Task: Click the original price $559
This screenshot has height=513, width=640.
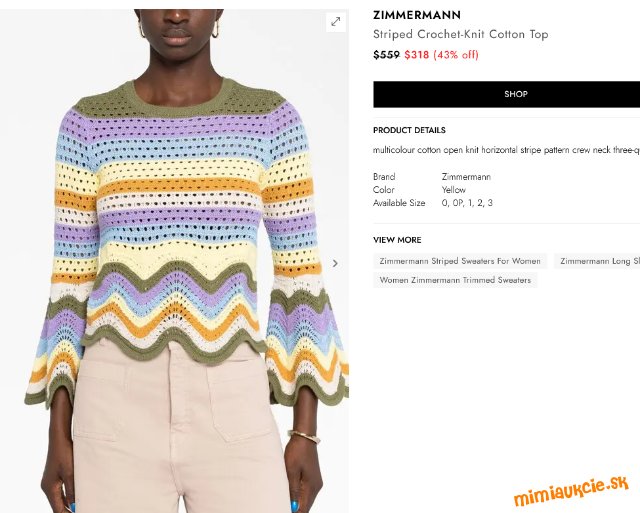Action: click(386, 55)
